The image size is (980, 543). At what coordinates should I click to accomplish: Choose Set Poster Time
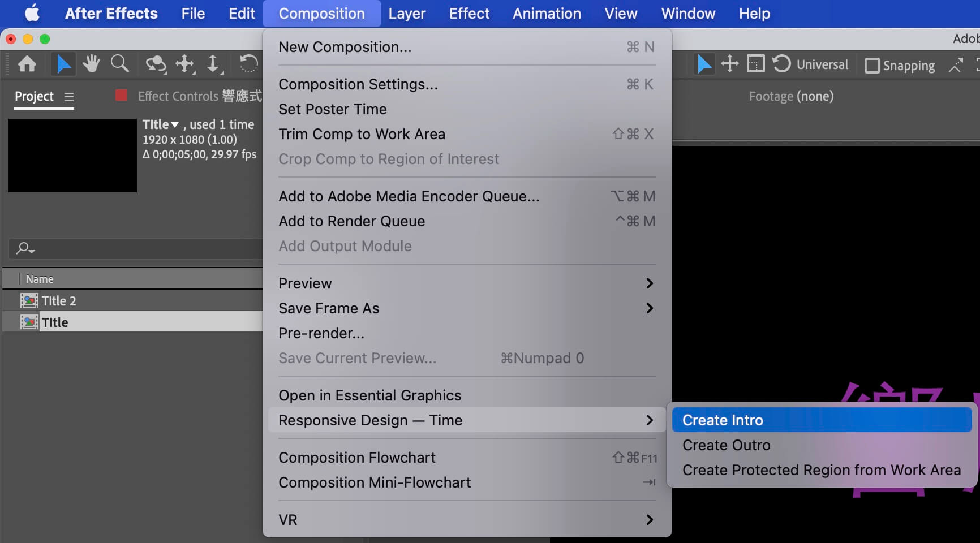[x=467, y=109]
